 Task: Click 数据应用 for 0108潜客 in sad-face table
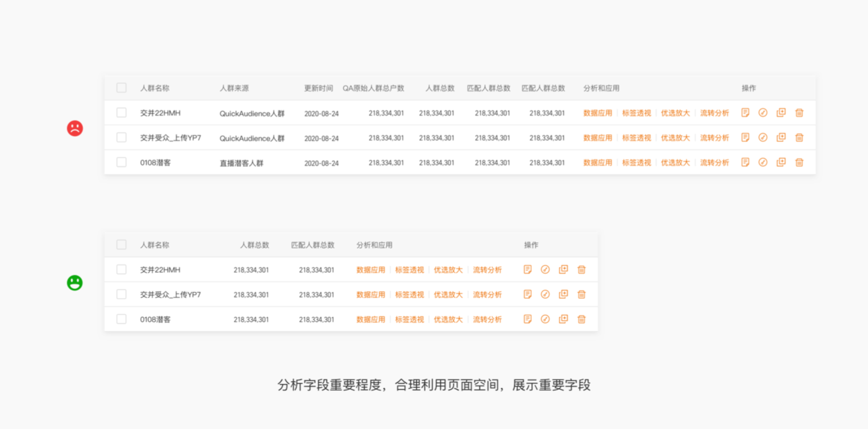[x=597, y=163]
